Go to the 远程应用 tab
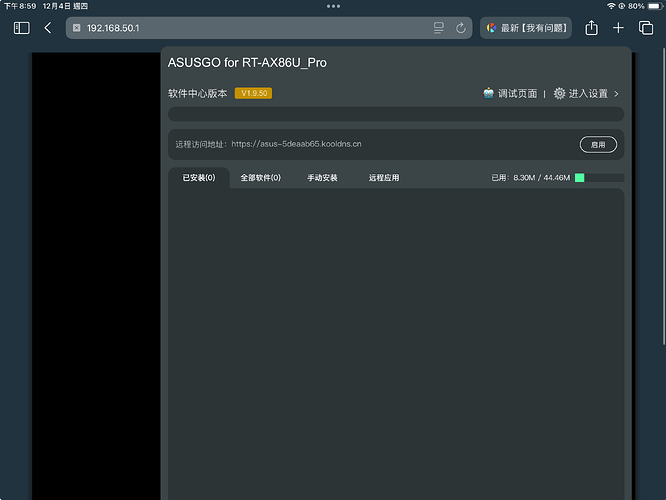 coord(384,178)
